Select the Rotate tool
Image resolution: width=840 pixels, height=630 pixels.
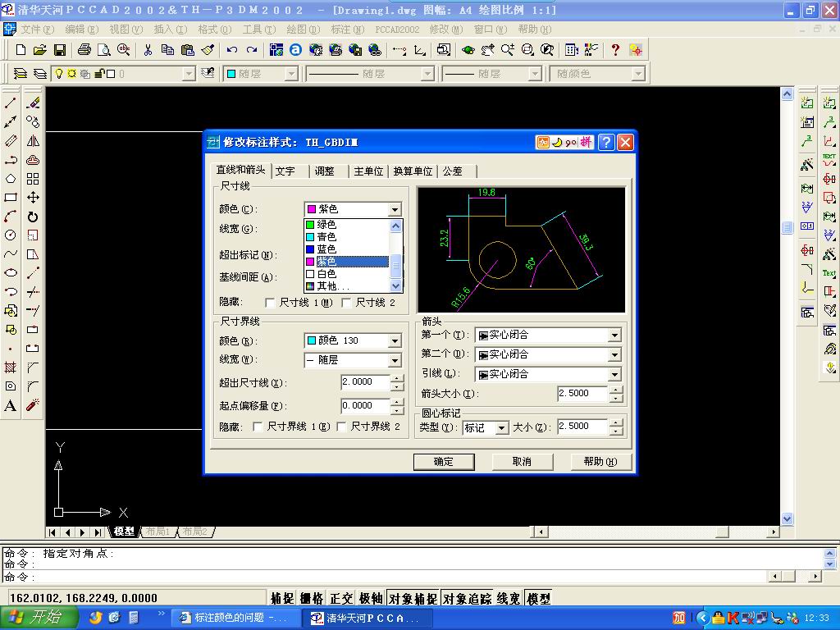click(x=33, y=217)
